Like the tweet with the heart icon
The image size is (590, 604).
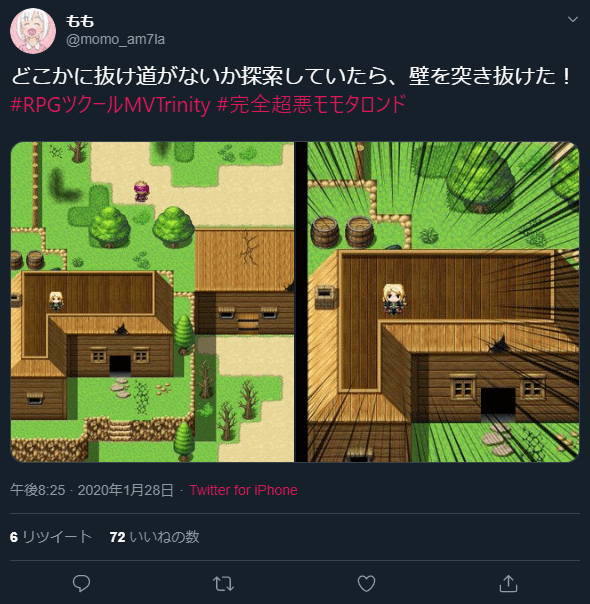coord(366,583)
